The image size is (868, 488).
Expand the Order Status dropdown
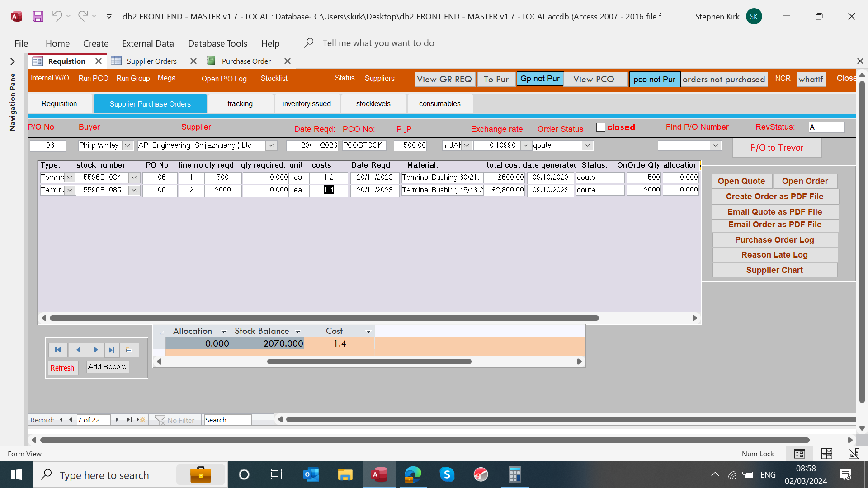pyautogui.click(x=587, y=145)
